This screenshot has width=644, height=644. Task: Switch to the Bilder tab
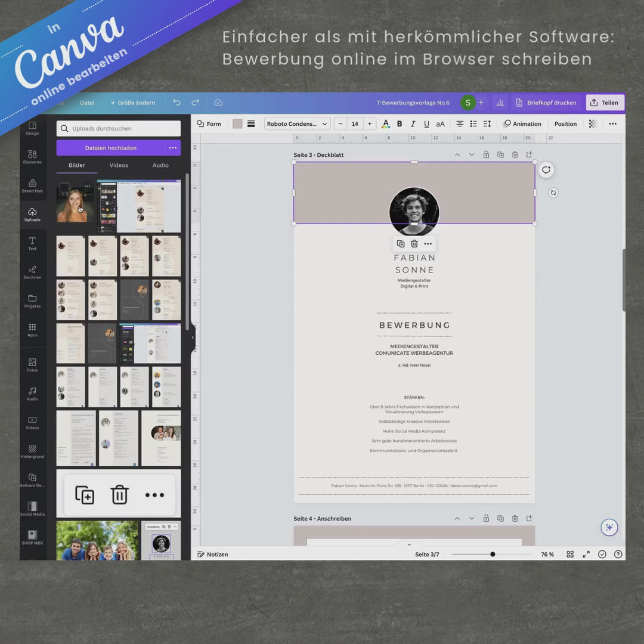[77, 165]
